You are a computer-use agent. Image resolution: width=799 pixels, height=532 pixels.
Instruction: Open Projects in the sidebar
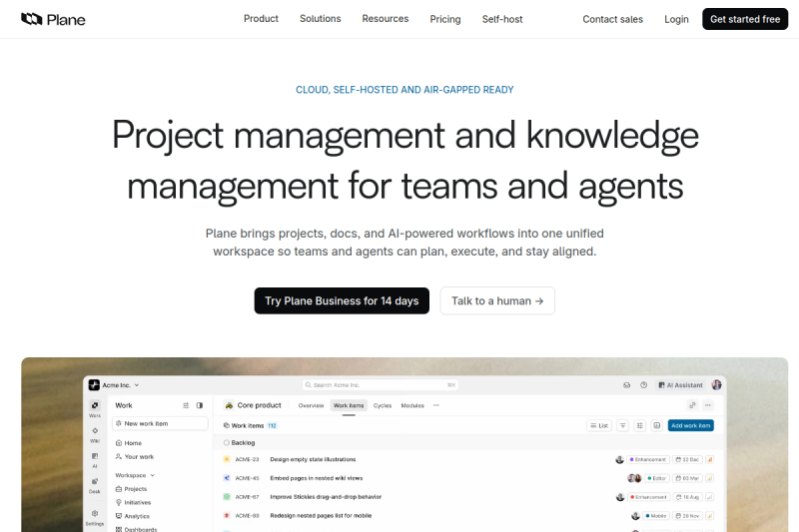pyautogui.click(x=131, y=489)
